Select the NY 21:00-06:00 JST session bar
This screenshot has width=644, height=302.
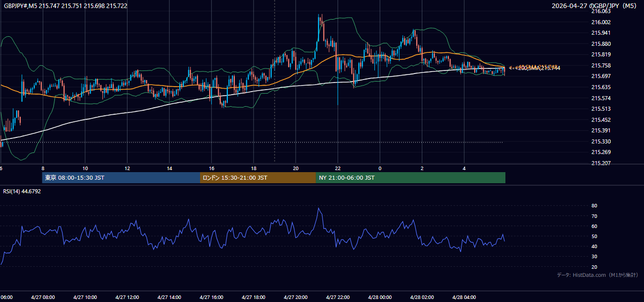(x=411, y=178)
